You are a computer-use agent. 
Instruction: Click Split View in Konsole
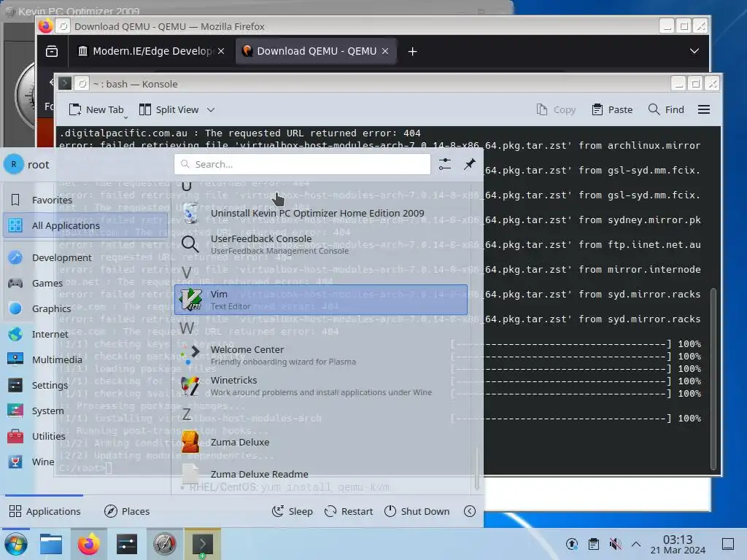(169, 109)
